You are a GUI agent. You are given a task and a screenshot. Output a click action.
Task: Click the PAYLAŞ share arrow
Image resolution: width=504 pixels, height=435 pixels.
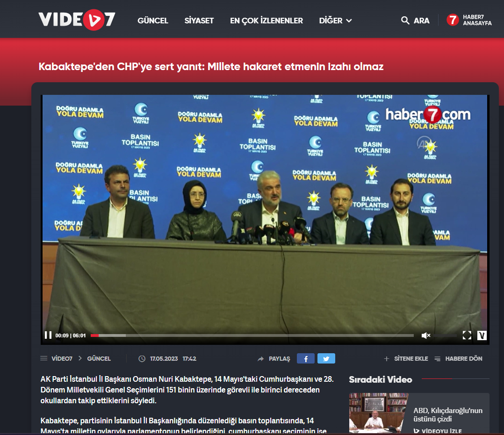[261, 359]
